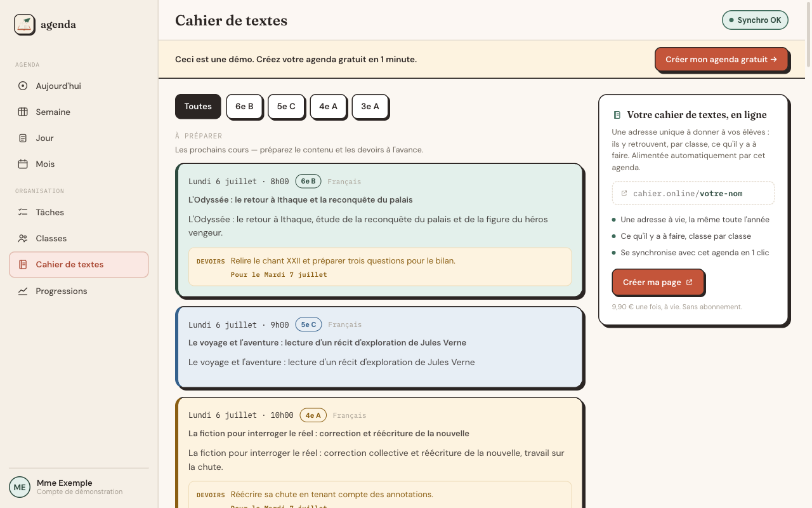Select the Toutes class filter
812x508 pixels.
coord(198,106)
